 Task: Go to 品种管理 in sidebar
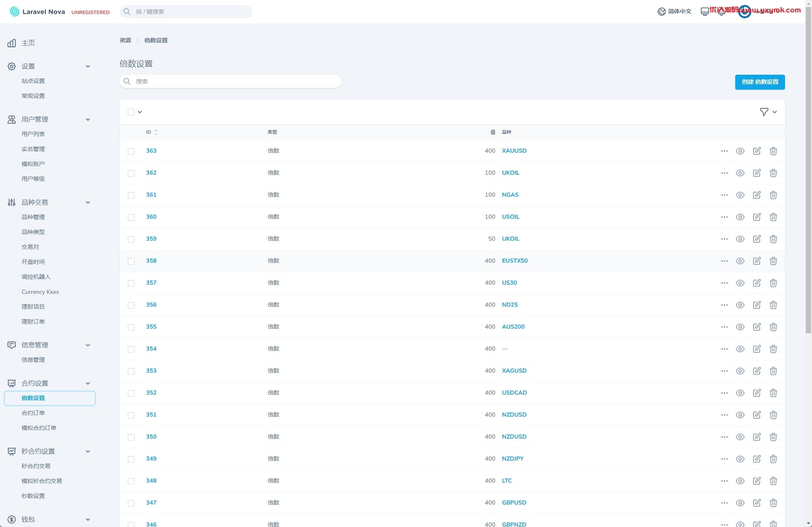coord(33,217)
